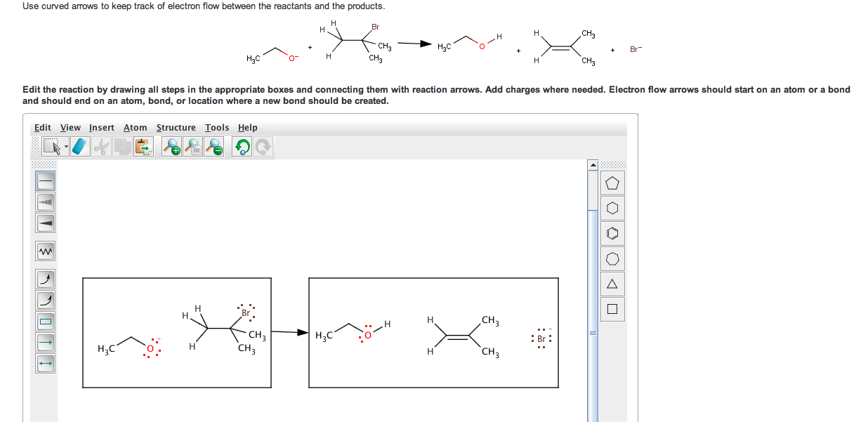868x422 pixels.
Task: Select the solid wedge bond tool
Action: pyautogui.click(x=45, y=223)
